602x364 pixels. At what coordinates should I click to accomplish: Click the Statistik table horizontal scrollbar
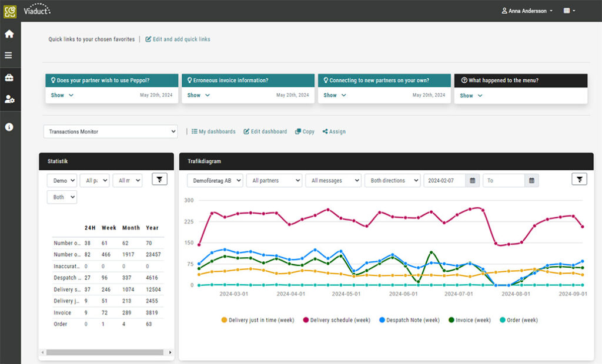[x=106, y=352]
